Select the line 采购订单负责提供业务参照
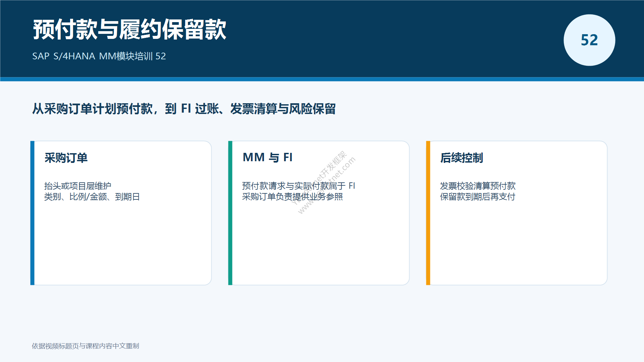The height and width of the screenshot is (362, 644). click(292, 196)
